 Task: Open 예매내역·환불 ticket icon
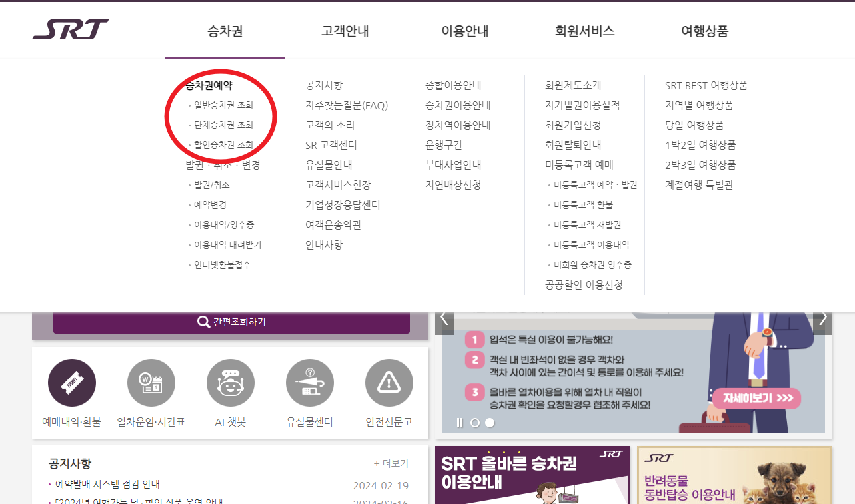point(72,383)
